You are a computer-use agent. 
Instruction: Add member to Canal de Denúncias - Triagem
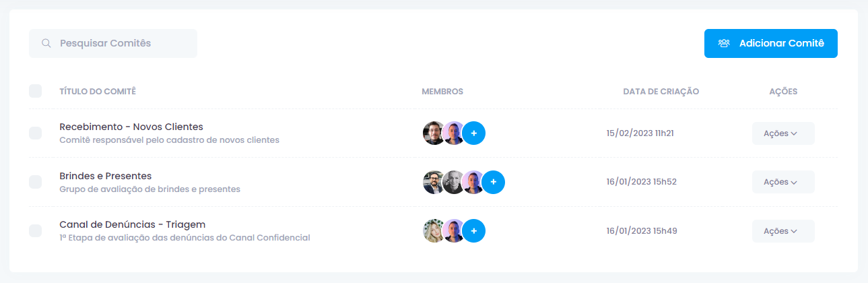pos(474,231)
